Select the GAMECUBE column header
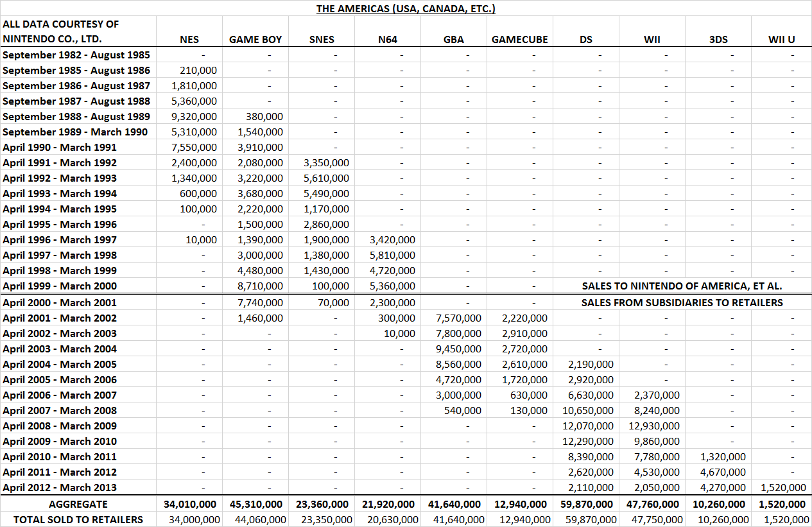The width and height of the screenshot is (812, 527). tap(520, 39)
